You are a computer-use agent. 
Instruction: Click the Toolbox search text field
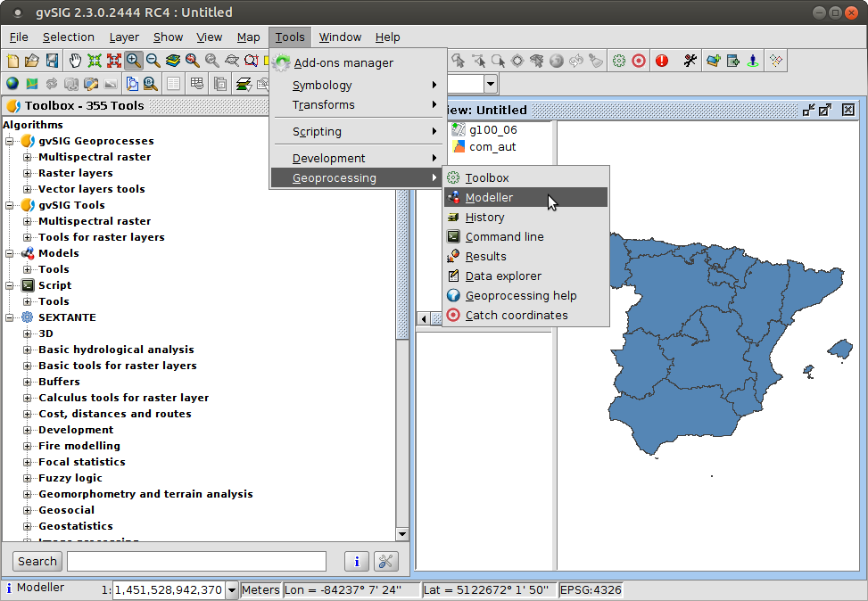coord(196,561)
